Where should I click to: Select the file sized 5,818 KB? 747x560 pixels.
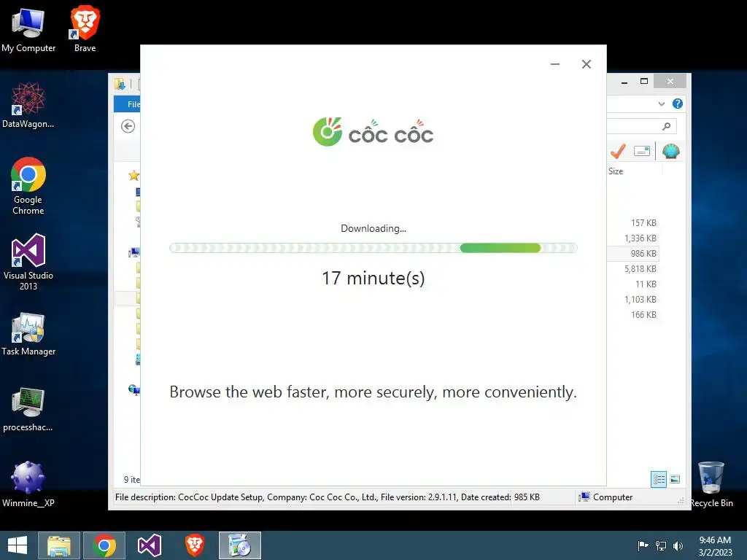coord(640,269)
